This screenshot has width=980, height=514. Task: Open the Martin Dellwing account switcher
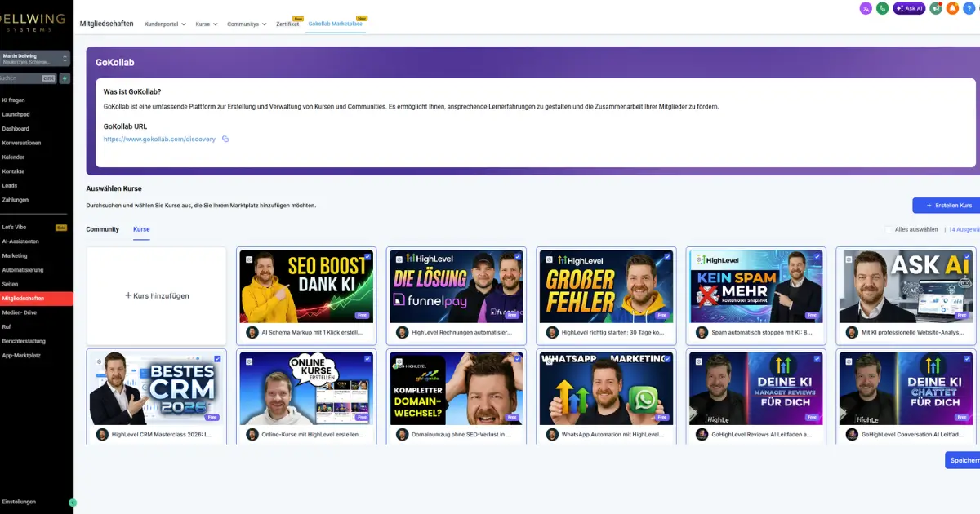point(35,59)
